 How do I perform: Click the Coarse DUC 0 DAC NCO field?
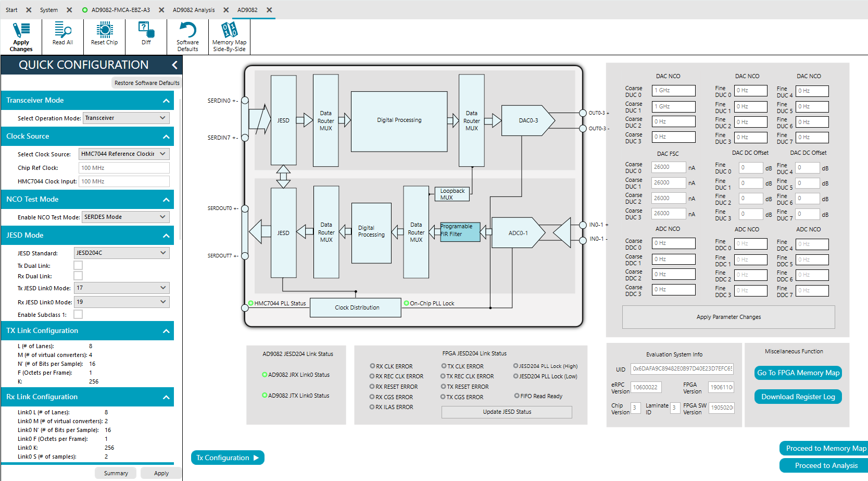click(x=674, y=91)
